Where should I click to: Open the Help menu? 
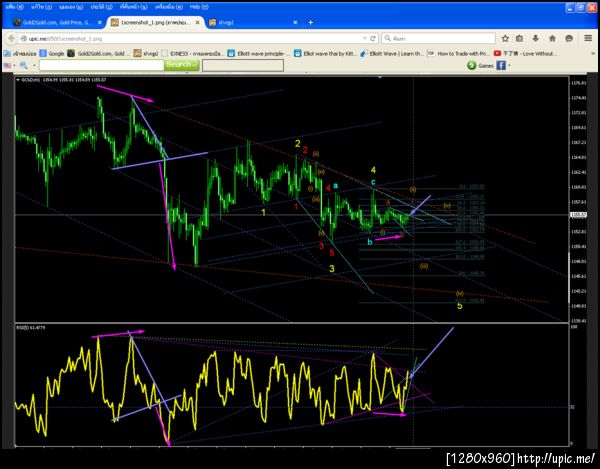coord(199,7)
